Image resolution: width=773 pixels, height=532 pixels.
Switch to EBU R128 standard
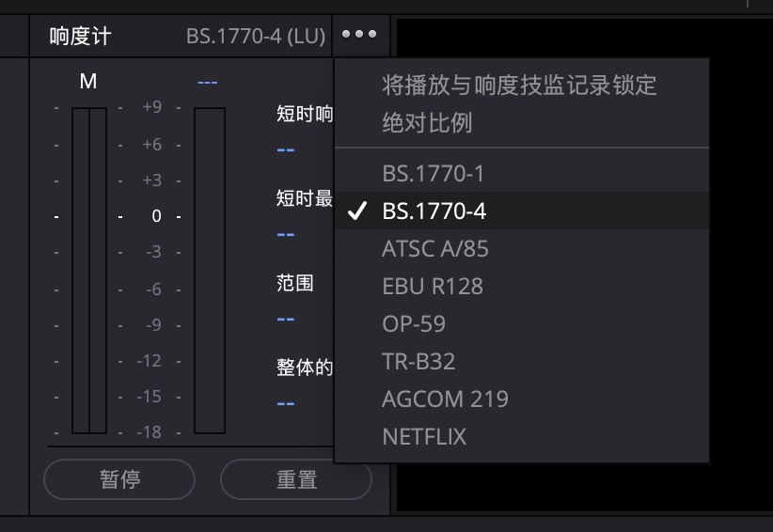[x=432, y=286]
